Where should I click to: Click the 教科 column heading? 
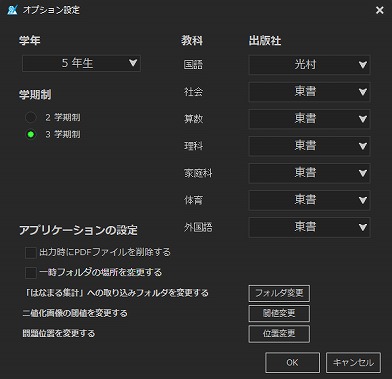[x=192, y=41]
